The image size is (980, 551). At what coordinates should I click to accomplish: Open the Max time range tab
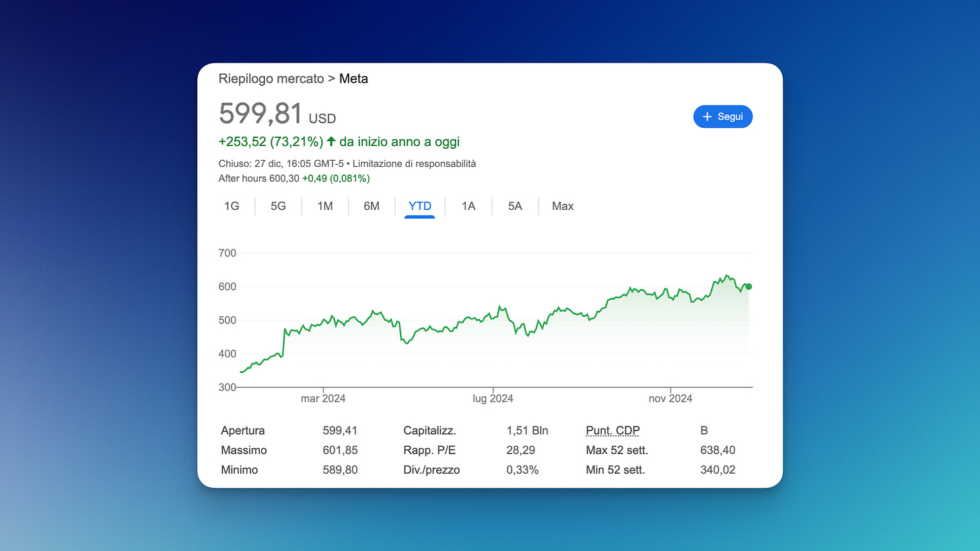(563, 206)
